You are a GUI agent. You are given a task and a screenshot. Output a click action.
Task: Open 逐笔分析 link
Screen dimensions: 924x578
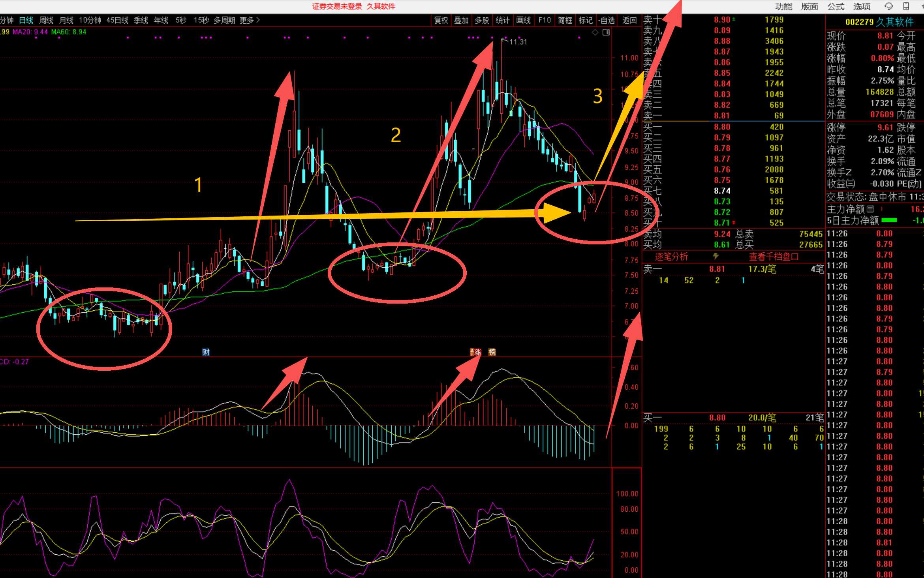(671, 257)
